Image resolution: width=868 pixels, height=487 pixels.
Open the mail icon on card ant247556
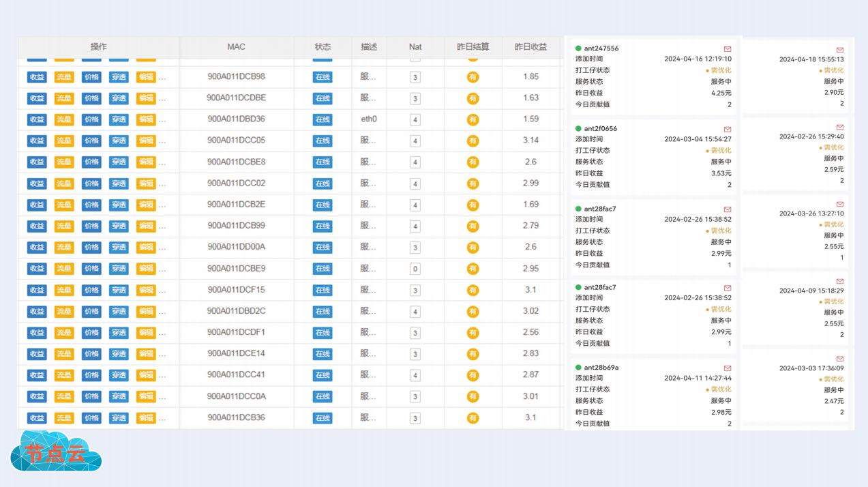[728, 49]
